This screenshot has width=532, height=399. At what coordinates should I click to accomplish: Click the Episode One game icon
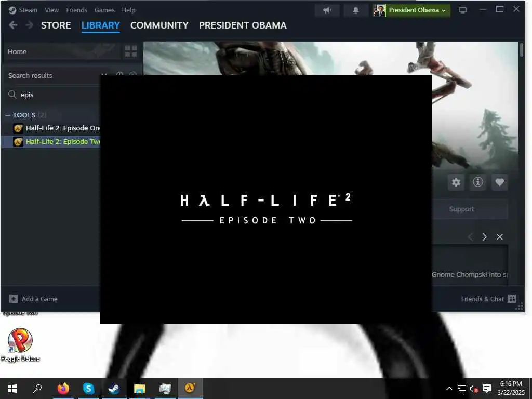[x=18, y=128]
